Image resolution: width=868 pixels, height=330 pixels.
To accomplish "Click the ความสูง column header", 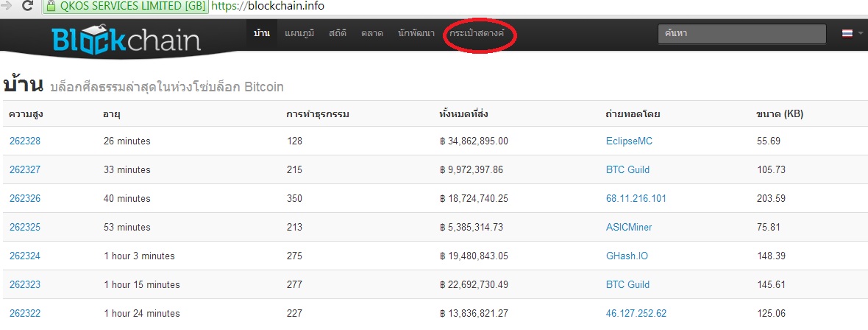I will pos(26,114).
